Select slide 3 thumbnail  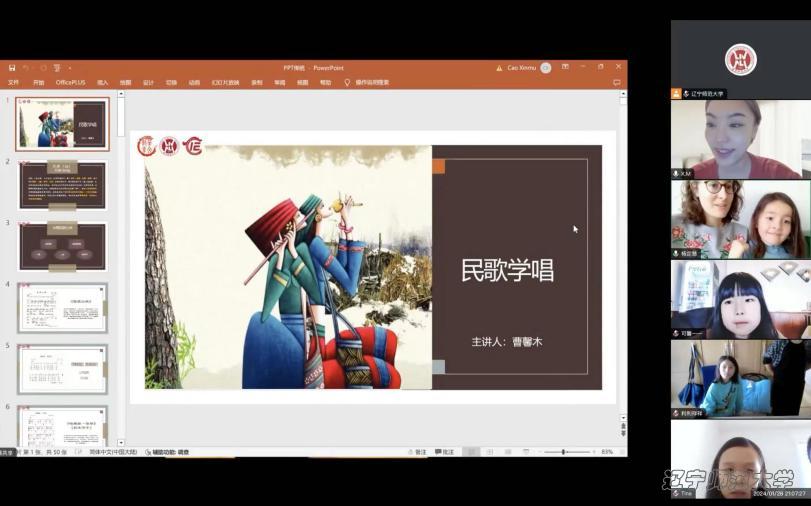(63, 247)
